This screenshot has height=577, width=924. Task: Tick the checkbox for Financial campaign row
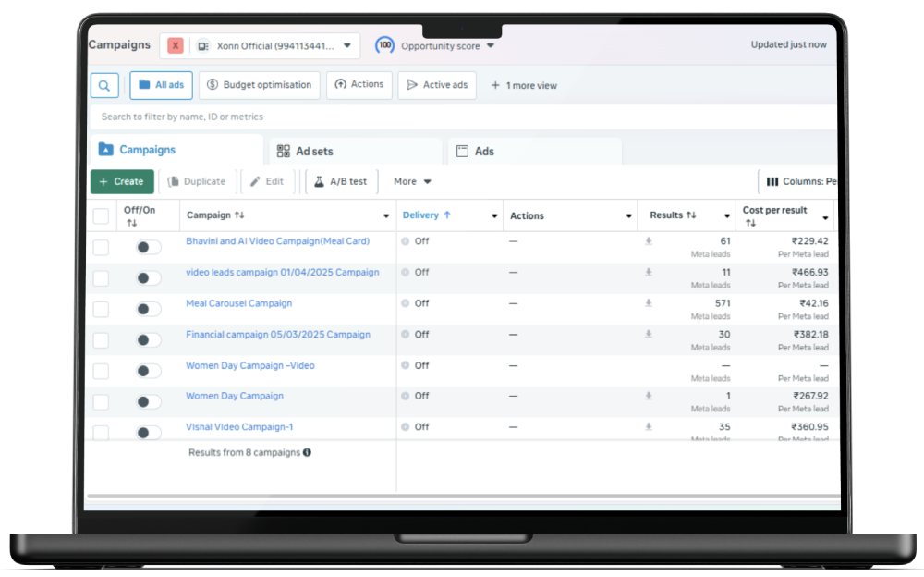101,340
